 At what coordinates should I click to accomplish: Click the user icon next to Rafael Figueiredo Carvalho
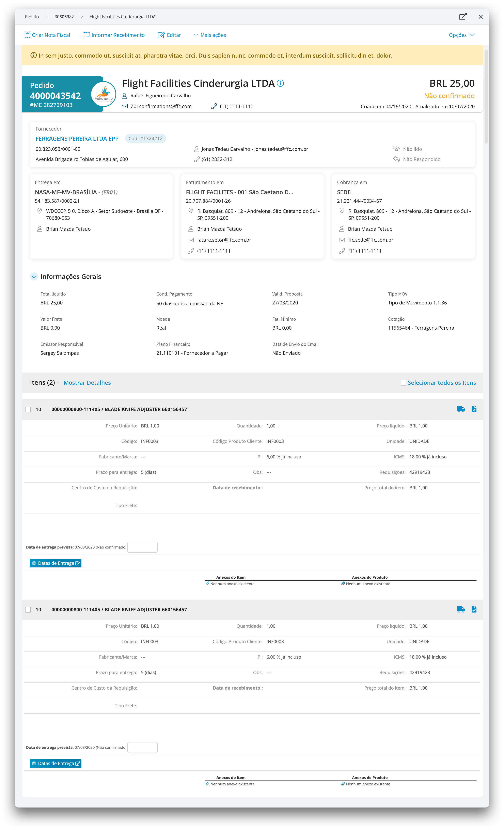point(124,96)
